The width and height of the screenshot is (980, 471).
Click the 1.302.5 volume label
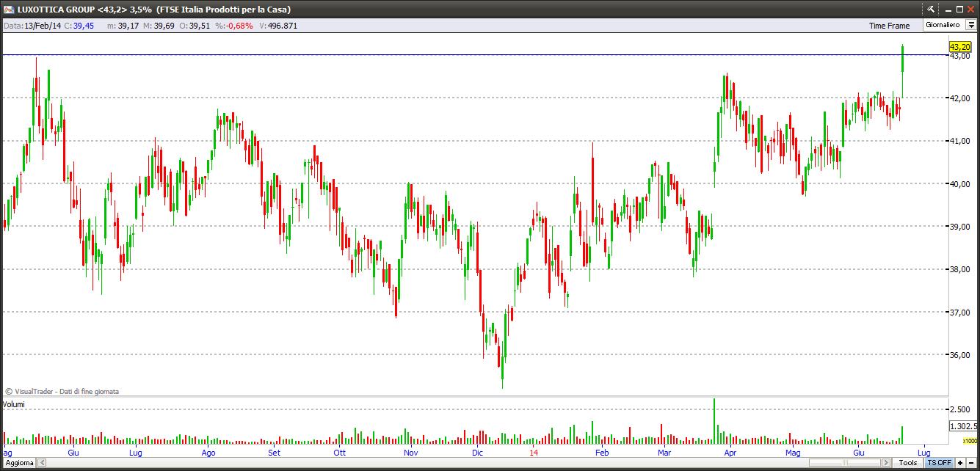pyautogui.click(x=963, y=426)
